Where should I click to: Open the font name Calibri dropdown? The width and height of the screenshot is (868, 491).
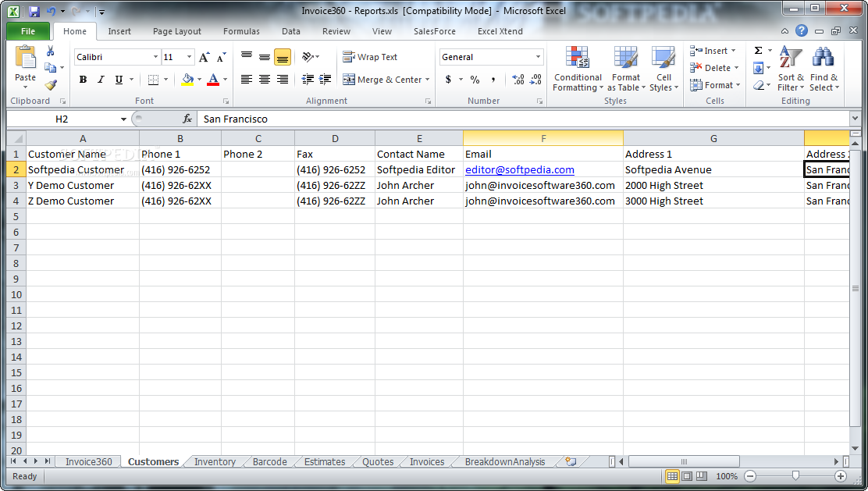tap(155, 57)
